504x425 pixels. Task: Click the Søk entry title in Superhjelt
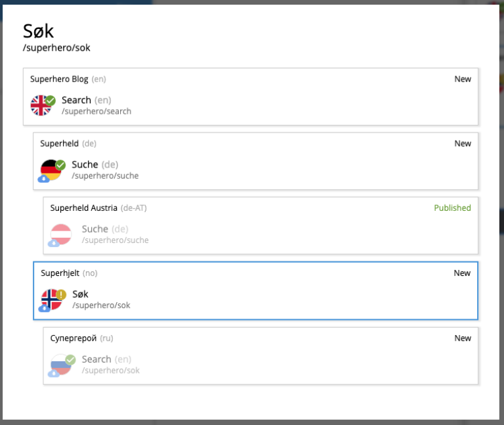pyautogui.click(x=80, y=294)
